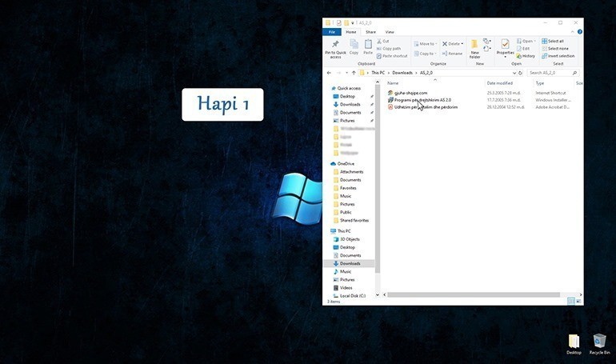Open address bar history dropdown
The image size is (616, 364).
pos(514,73)
